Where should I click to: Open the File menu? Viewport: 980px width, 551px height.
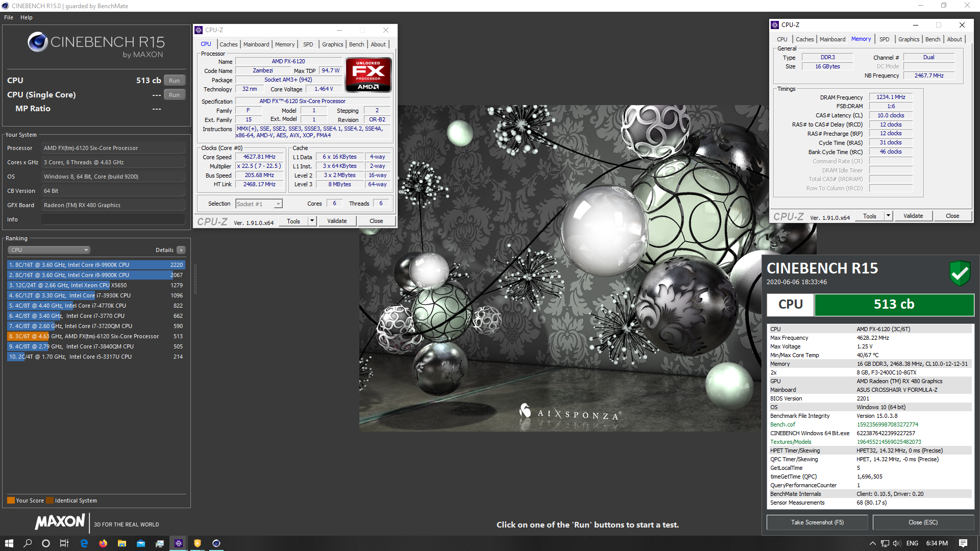(9, 17)
